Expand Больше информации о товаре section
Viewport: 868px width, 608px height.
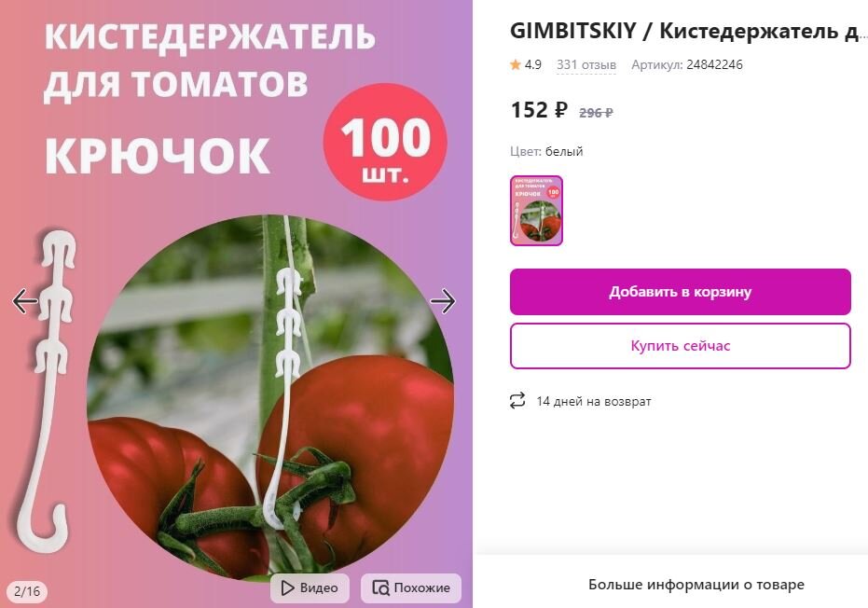click(x=696, y=584)
